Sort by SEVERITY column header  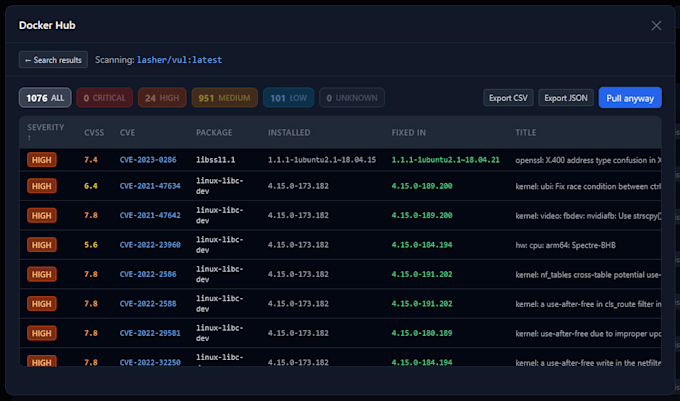(x=46, y=132)
